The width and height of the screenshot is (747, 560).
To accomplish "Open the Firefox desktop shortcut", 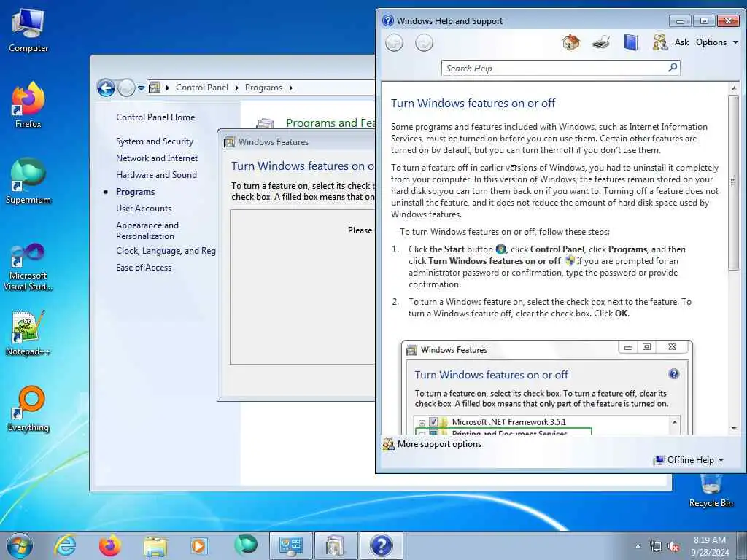I will 28,105.
